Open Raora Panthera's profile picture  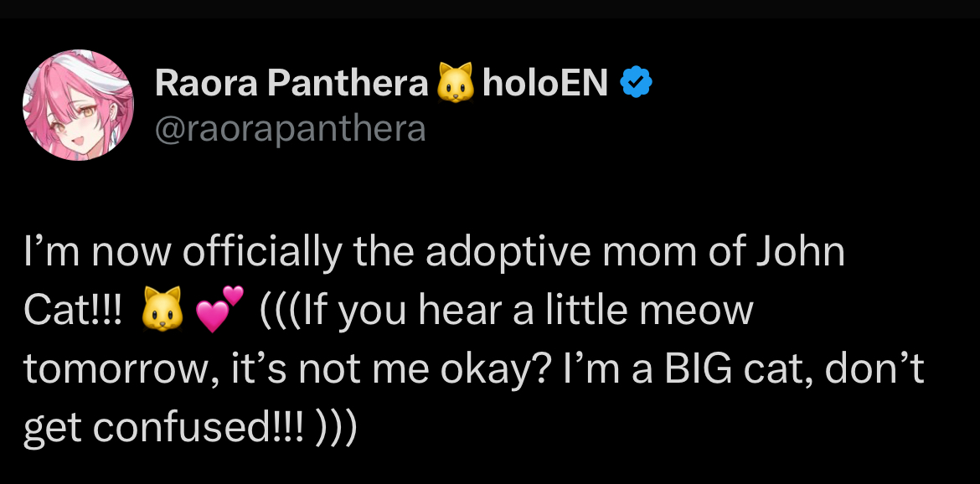click(x=78, y=105)
